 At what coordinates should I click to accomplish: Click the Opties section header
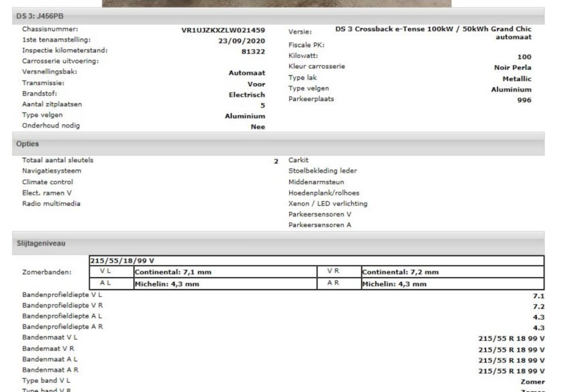[278, 144]
